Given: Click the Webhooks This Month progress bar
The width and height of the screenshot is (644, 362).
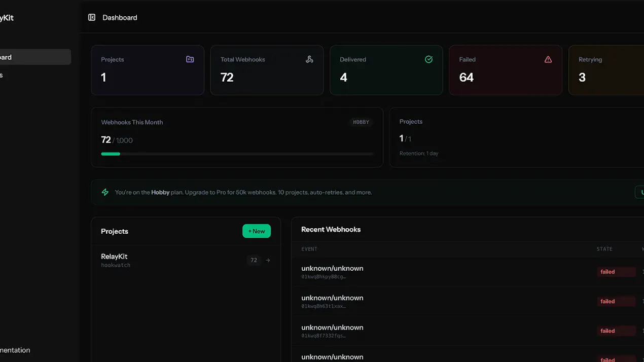Looking at the screenshot, I should tap(237, 154).
